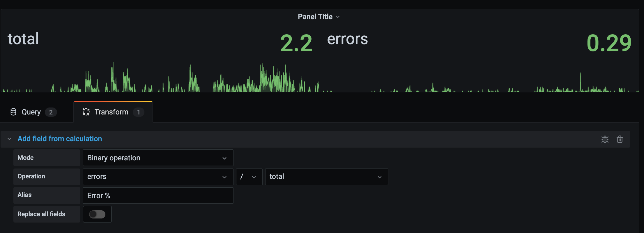The image size is (644, 233).
Task: Click the total stat label
Action: tap(23, 39)
